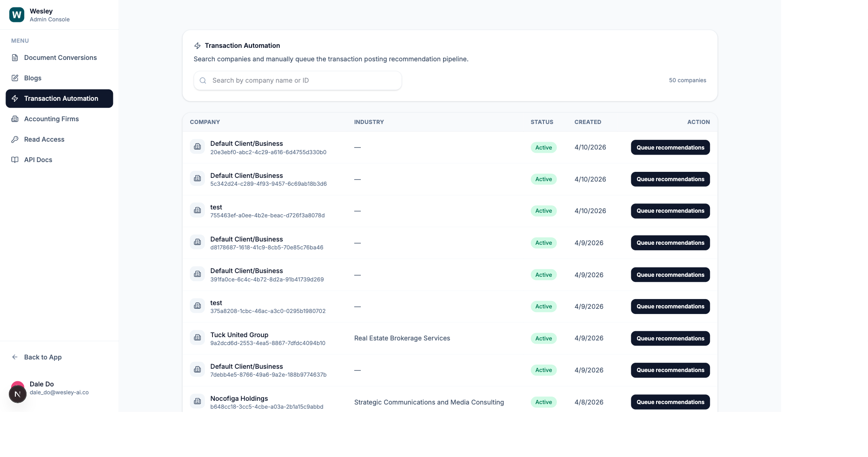Sort by the CREATED column header

pos(588,122)
